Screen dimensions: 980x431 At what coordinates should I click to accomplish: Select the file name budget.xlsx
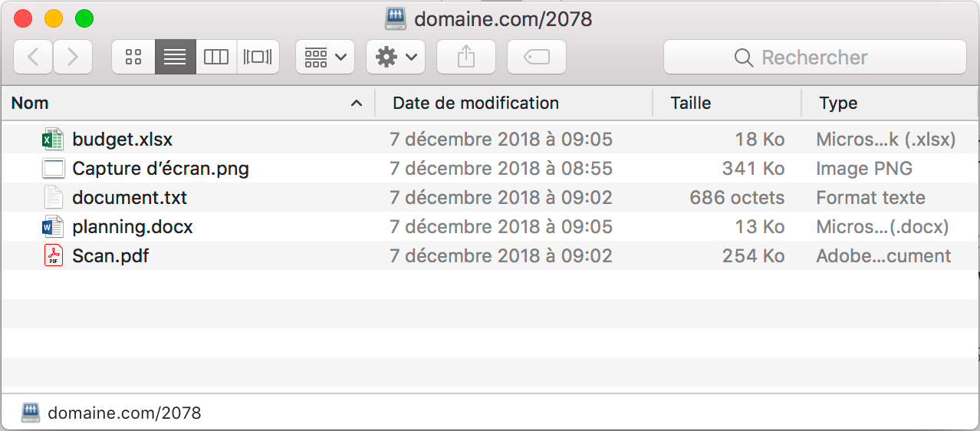coord(123,140)
